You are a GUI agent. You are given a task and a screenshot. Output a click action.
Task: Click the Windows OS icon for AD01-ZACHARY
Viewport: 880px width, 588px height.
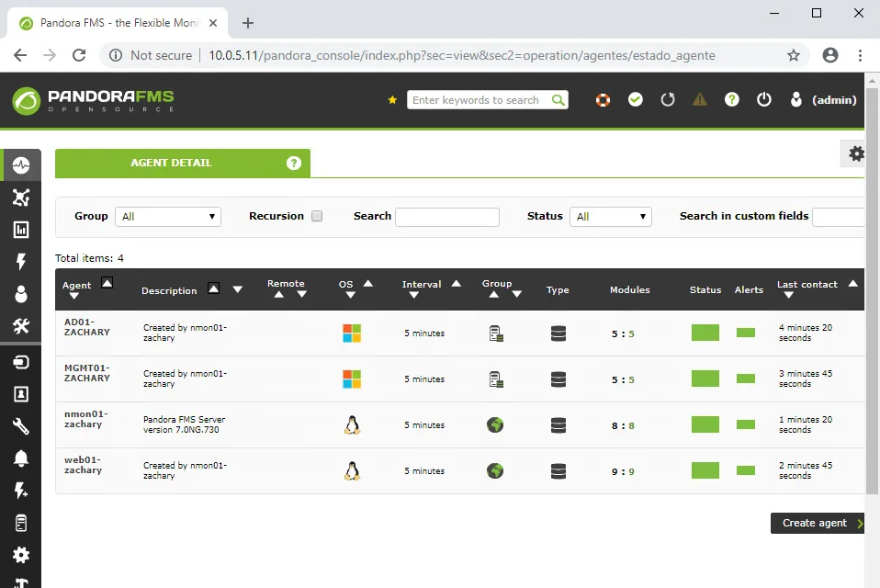pyautogui.click(x=352, y=334)
